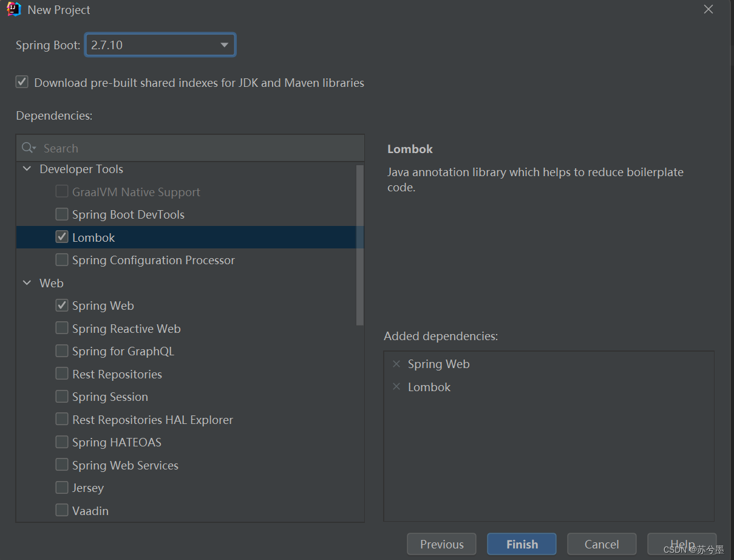
Task: Enable Vaadin checkbox
Action: coord(62,511)
